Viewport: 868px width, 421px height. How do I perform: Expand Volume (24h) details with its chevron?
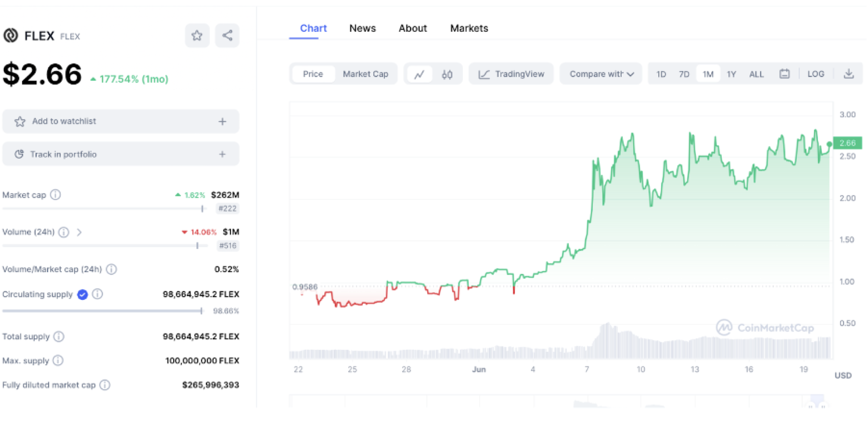[x=79, y=232]
